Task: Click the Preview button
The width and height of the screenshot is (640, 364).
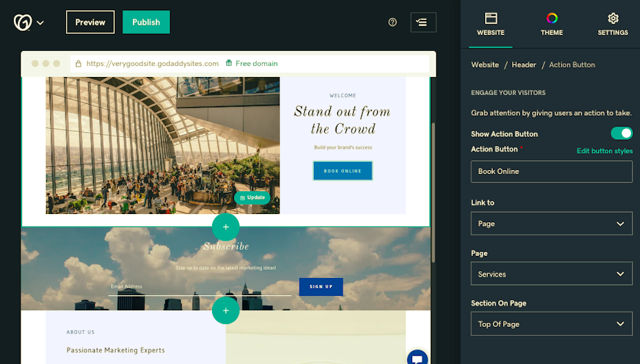Action: [x=90, y=23]
